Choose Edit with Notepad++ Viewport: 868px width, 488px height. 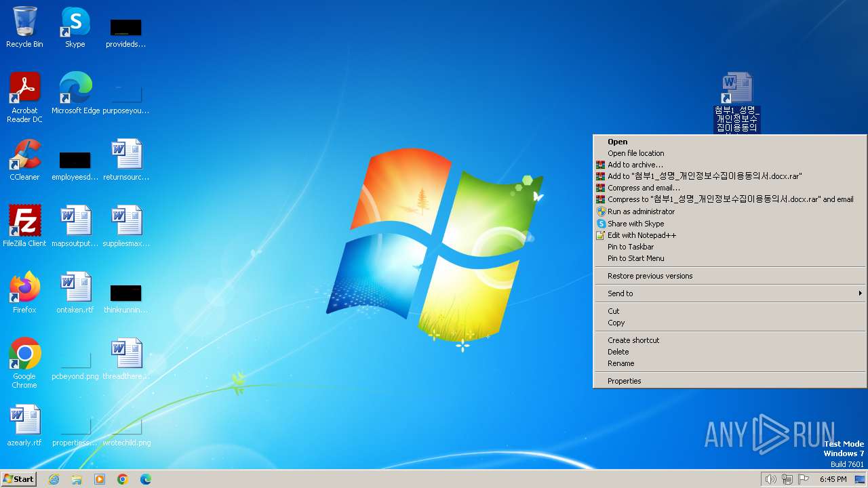(730, 235)
